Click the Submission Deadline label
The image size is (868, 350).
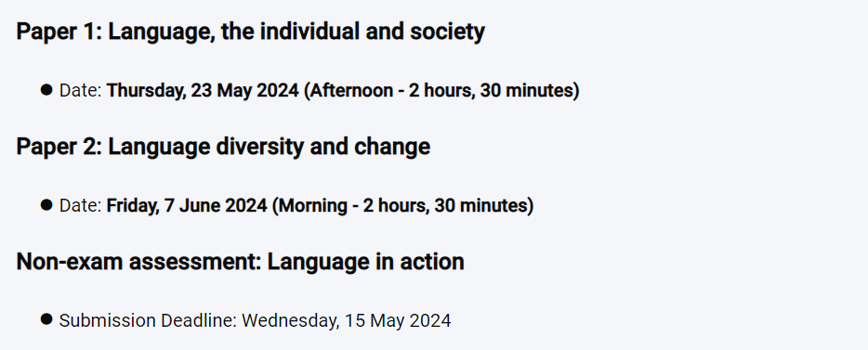pyautogui.click(x=148, y=320)
